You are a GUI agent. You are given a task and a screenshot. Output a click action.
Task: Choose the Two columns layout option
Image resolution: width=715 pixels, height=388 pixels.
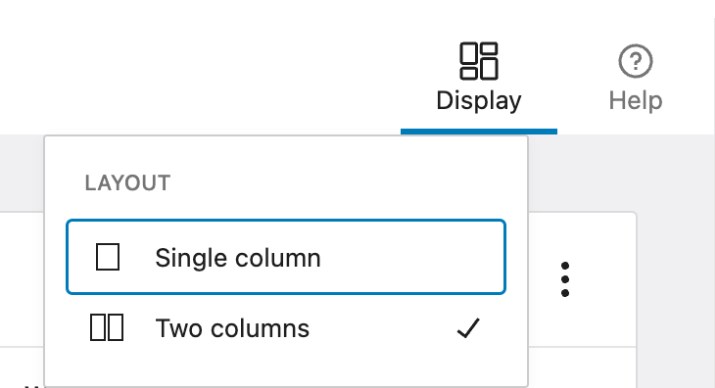(x=286, y=328)
